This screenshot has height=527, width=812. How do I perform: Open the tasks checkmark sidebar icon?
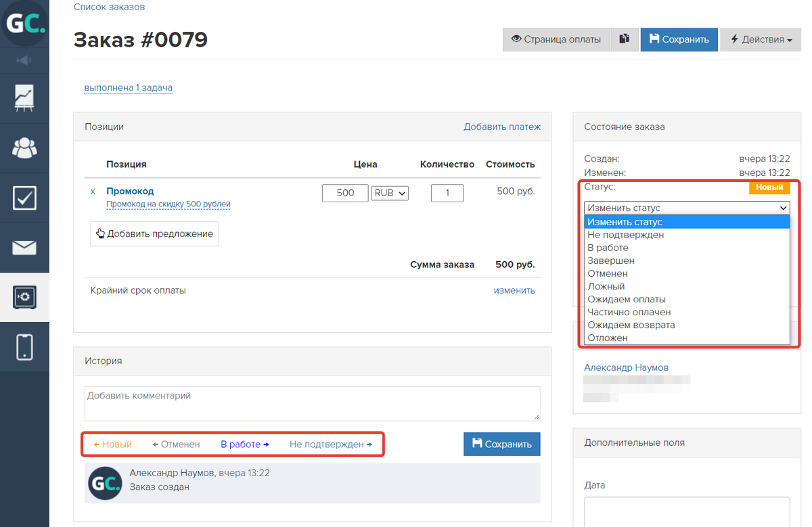(24, 198)
